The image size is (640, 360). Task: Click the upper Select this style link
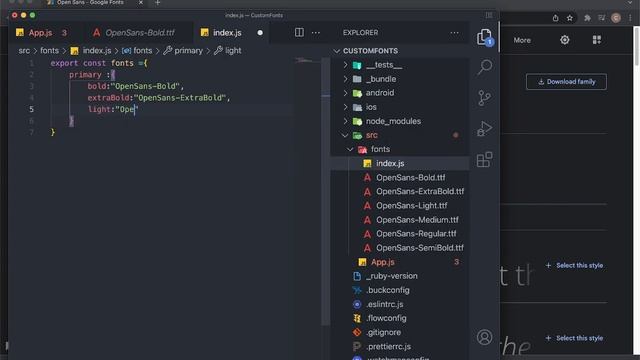574,265
